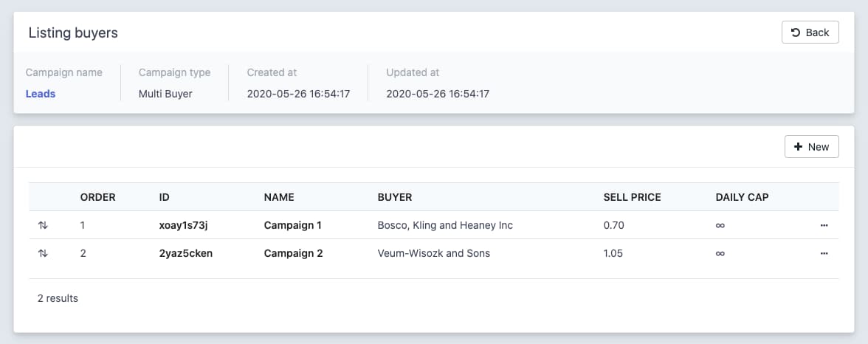Select the Campaign 2 name

[293, 253]
